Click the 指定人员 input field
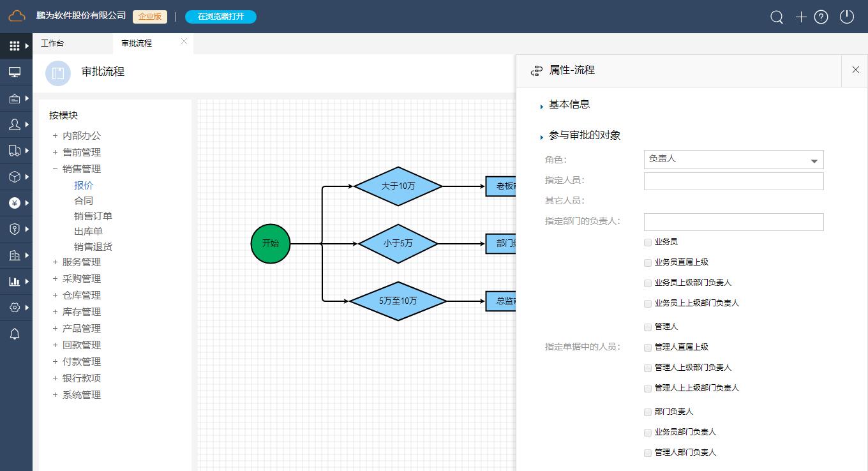 click(x=733, y=181)
